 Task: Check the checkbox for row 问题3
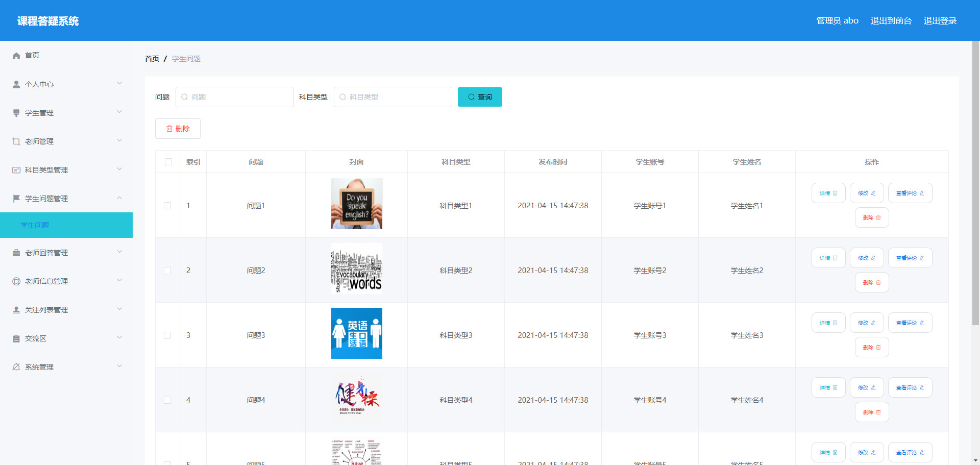[167, 335]
